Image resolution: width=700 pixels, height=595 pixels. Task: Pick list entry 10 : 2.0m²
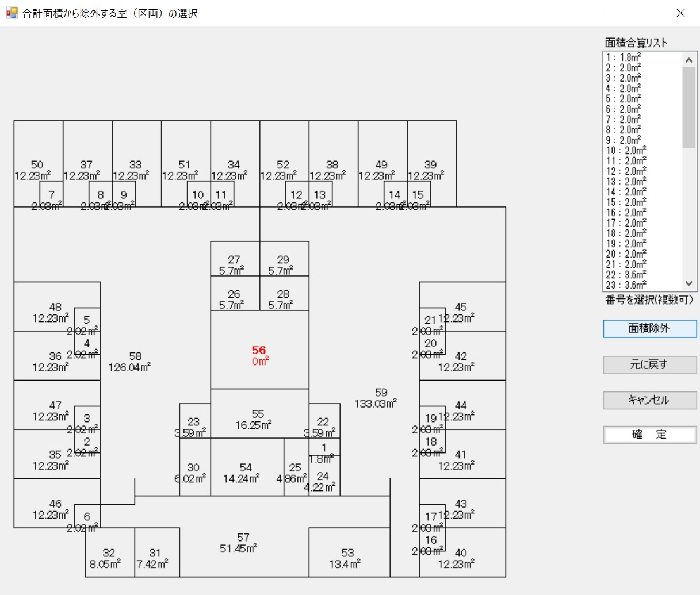(626, 151)
